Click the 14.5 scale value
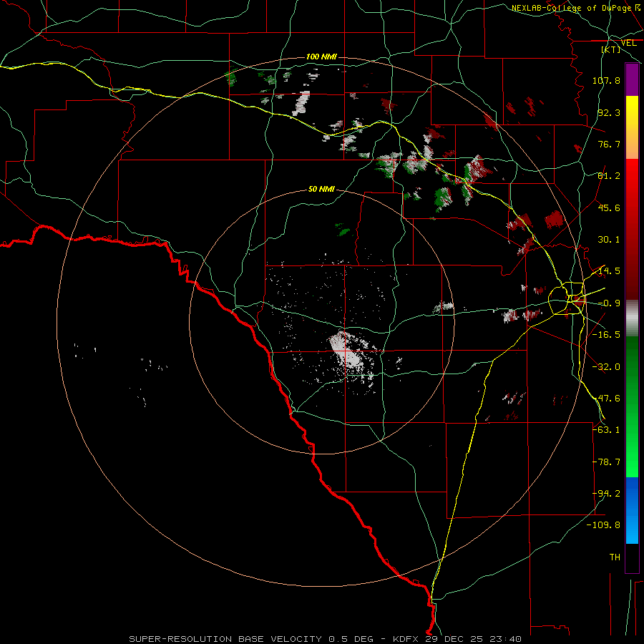This screenshot has width=644, height=644. pyautogui.click(x=609, y=271)
